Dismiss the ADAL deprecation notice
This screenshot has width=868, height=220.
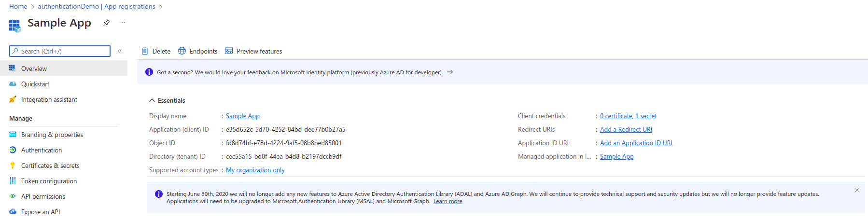pyautogui.click(x=857, y=190)
